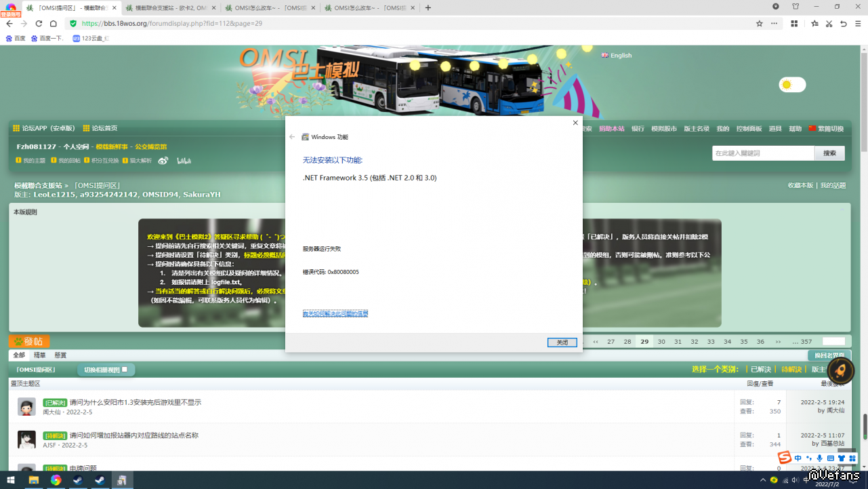Click the Weibo icon in user panel

(163, 161)
